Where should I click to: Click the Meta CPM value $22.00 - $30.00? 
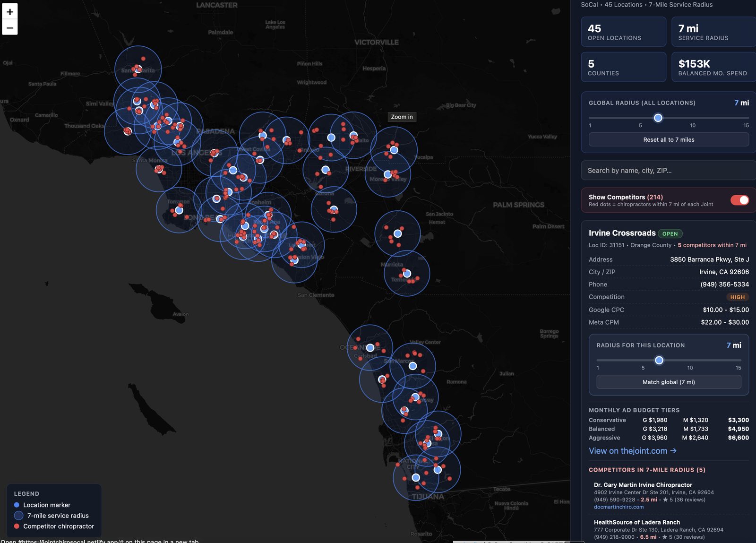point(725,322)
